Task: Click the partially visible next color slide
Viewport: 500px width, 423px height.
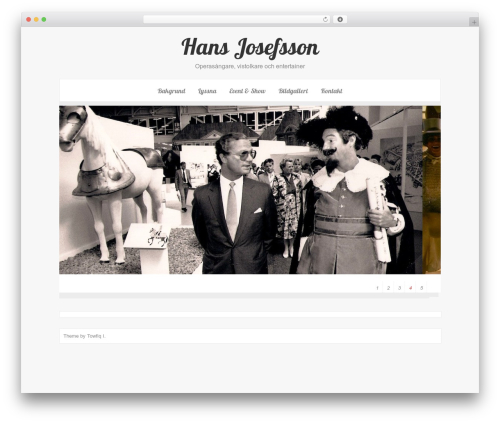Action: [x=432, y=190]
